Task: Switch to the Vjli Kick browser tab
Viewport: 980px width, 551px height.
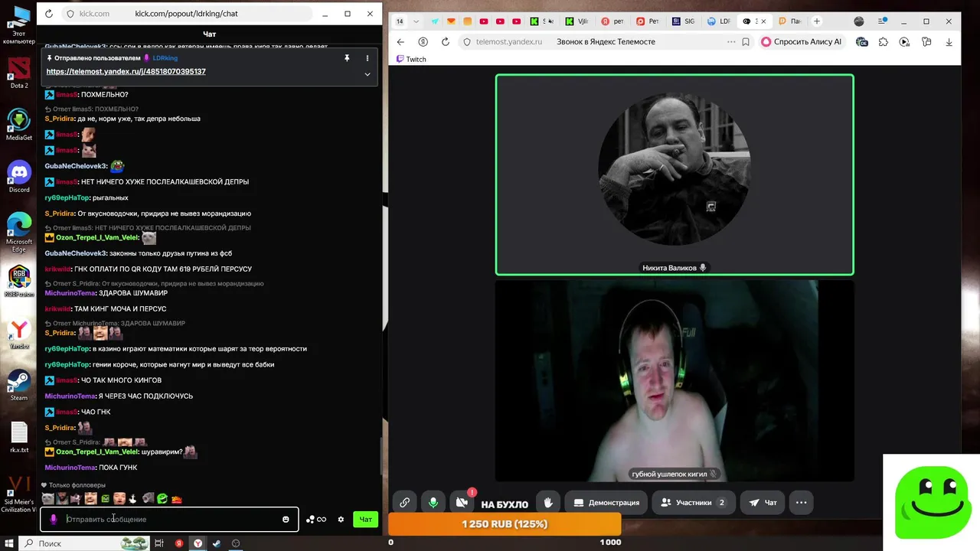Action: pyautogui.click(x=578, y=21)
